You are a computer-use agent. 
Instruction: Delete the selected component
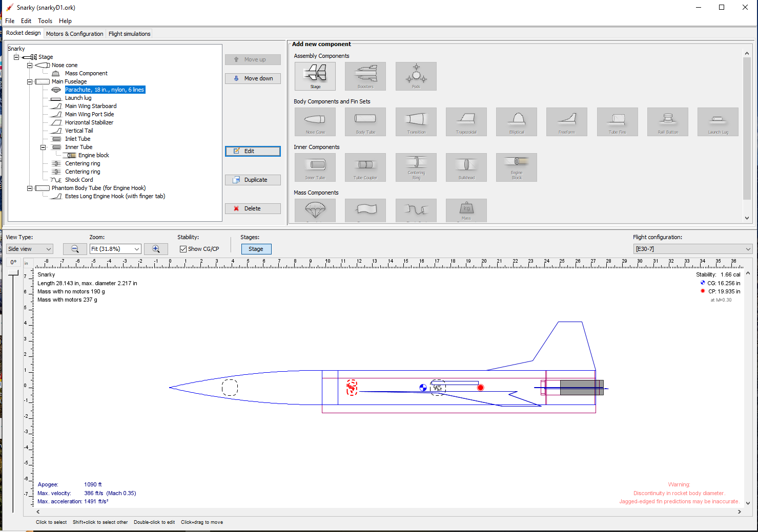tap(253, 208)
